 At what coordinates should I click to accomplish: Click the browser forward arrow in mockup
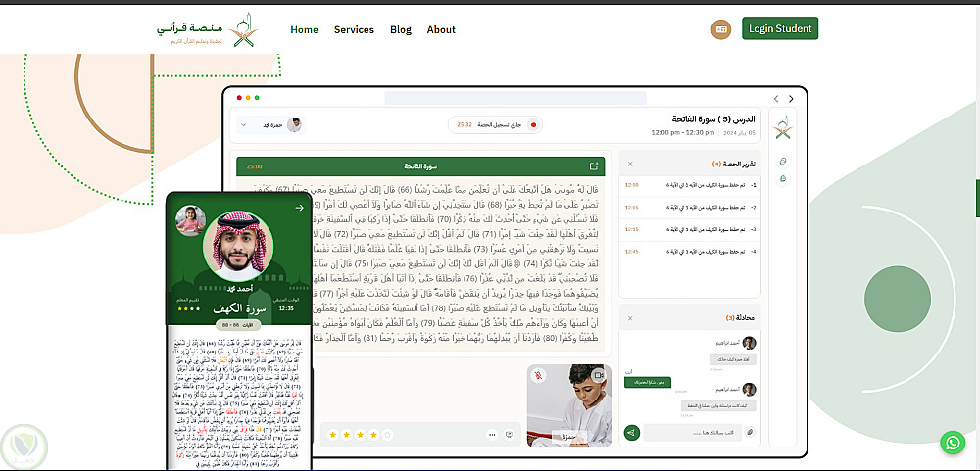(791, 99)
